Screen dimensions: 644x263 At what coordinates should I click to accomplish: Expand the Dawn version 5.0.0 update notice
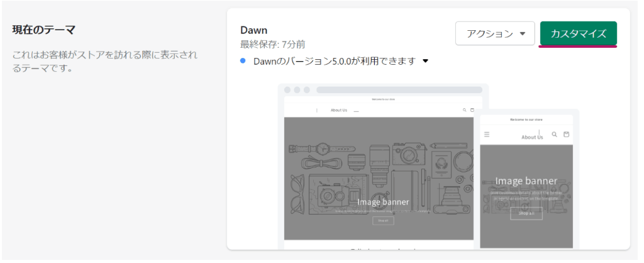pyautogui.click(x=426, y=61)
